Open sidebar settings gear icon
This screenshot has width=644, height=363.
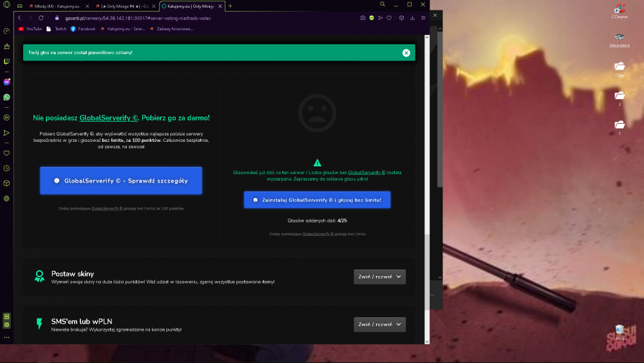[x=6, y=199]
